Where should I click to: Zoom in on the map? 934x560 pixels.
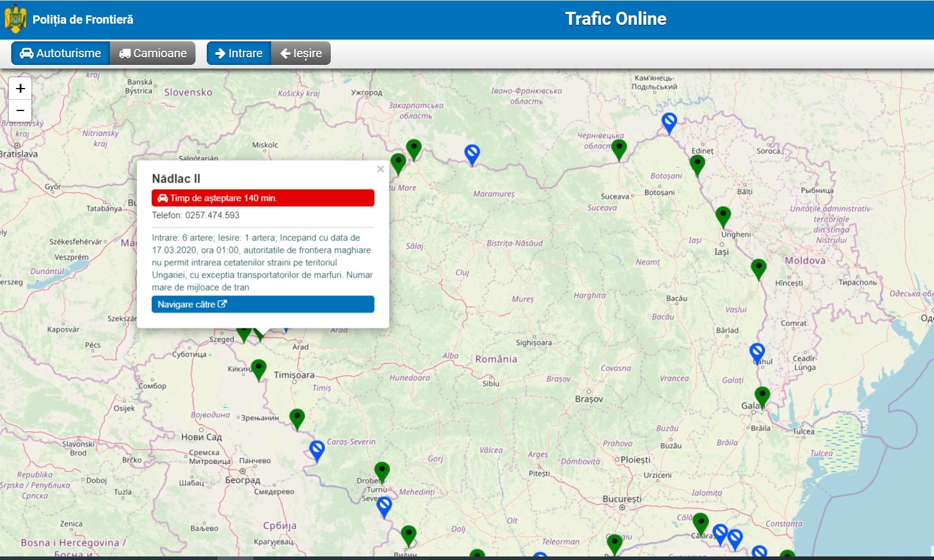point(20,89)
